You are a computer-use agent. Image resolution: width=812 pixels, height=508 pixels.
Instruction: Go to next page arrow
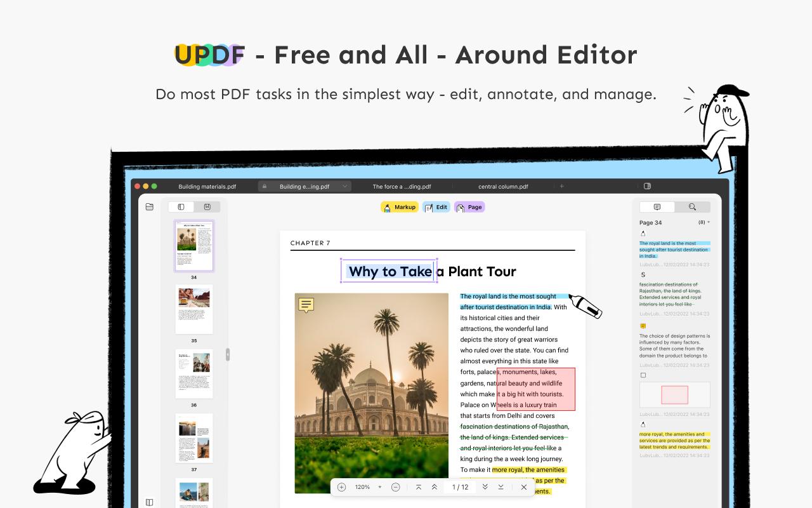485,487
